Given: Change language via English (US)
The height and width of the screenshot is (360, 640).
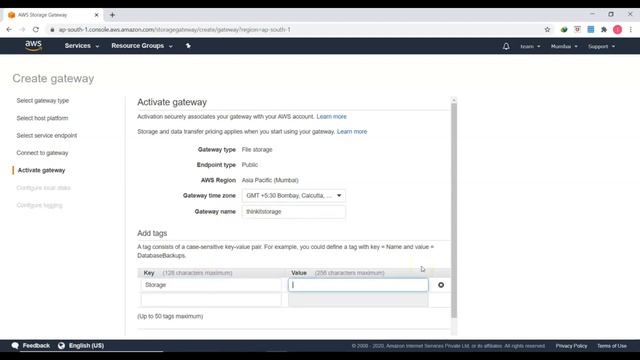Looking at the screenshot, I should click(86, 346).
